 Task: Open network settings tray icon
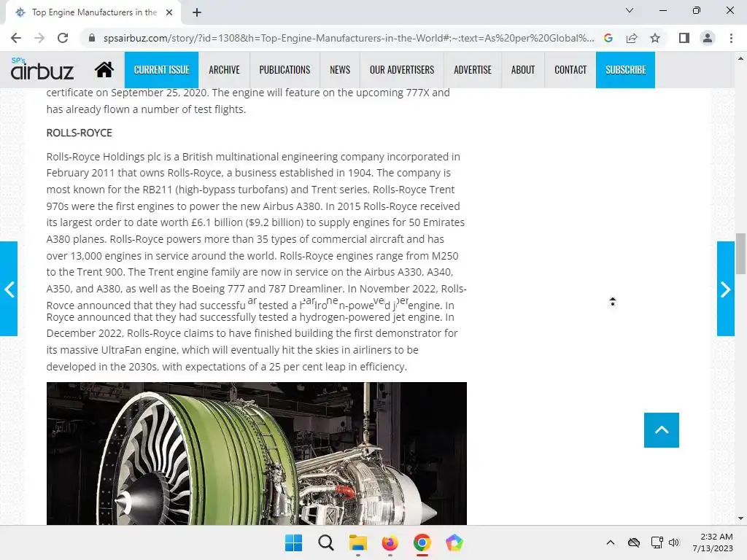click(657, 542)
